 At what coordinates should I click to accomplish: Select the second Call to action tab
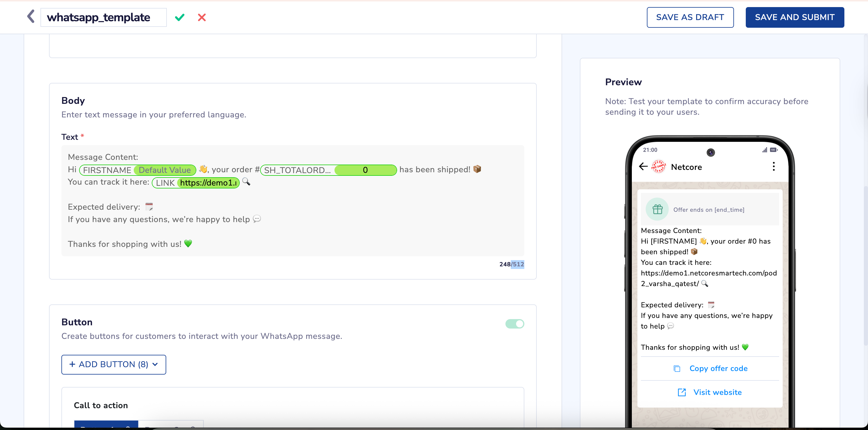(x=171, y=424)
